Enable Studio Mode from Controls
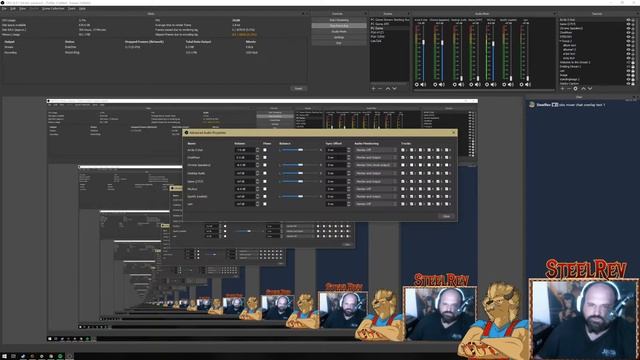Viewport: 640px width, 360px height. tap(339, 31)
